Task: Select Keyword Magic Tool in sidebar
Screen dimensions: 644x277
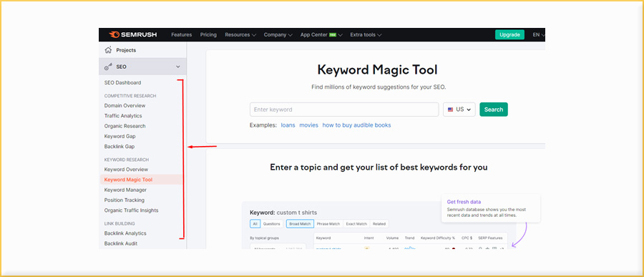Action: (141, 180)
